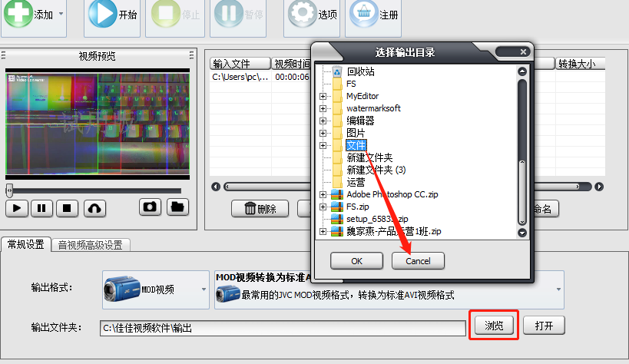Open the Add (添加) dropdown arrow
The image size is (629, 364).
[61, 14]
